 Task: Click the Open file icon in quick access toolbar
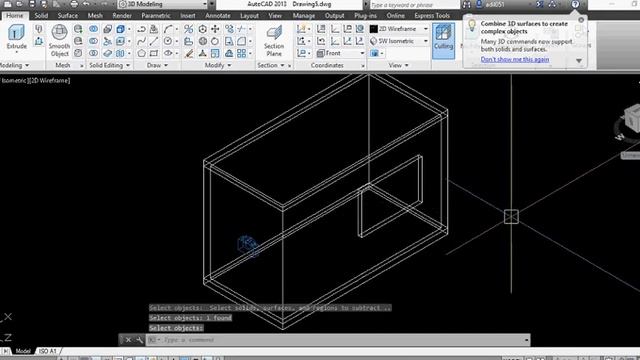19,4
